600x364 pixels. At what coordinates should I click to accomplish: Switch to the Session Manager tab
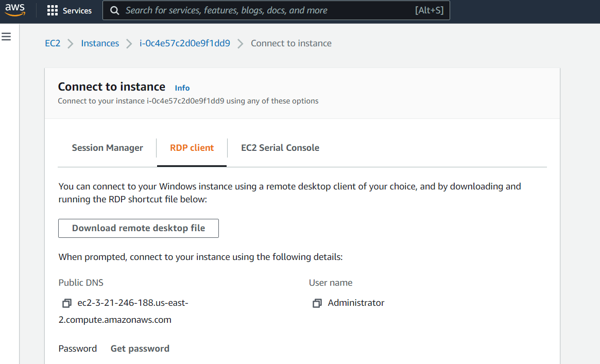click(x=107, y=148)
